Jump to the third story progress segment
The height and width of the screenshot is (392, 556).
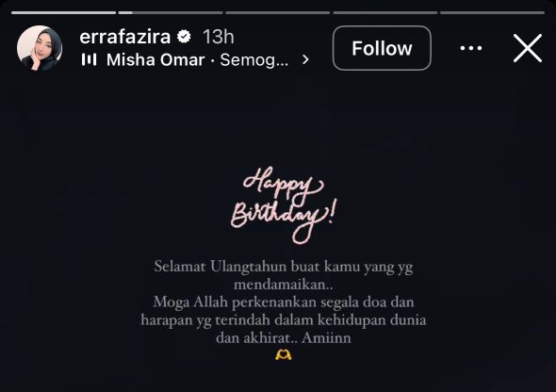point(278,13)
